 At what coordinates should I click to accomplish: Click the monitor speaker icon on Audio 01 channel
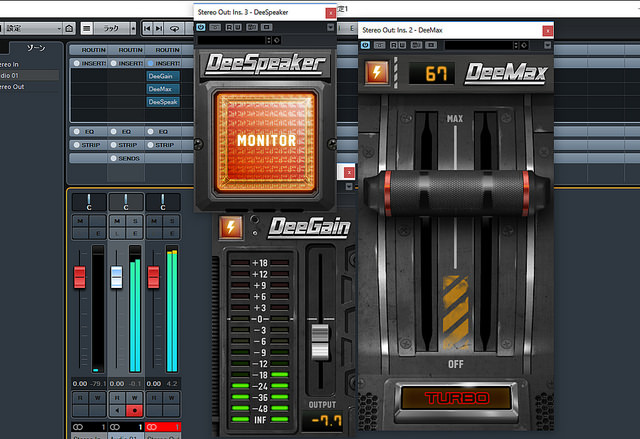[117, 410]
